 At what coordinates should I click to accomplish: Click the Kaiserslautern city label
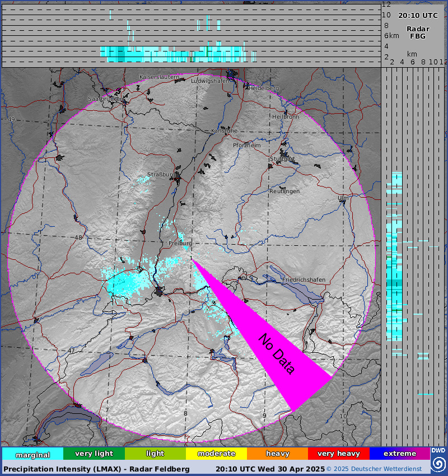(159, 77)
